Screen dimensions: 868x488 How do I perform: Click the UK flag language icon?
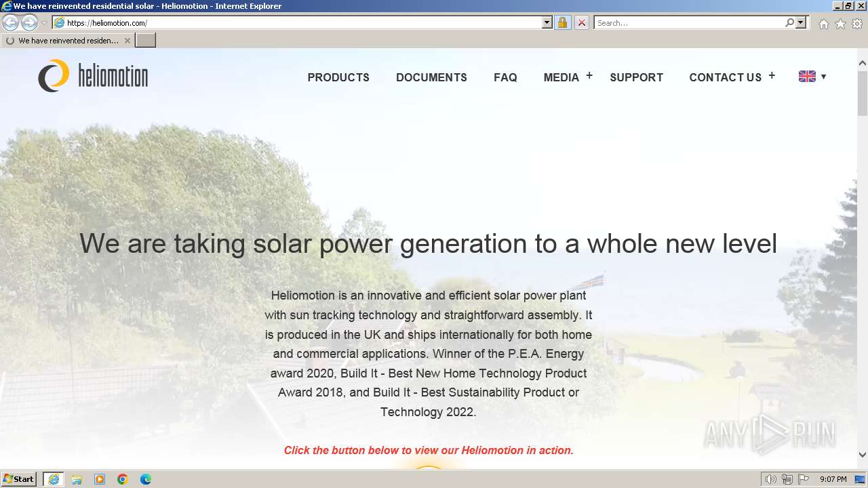807,77
